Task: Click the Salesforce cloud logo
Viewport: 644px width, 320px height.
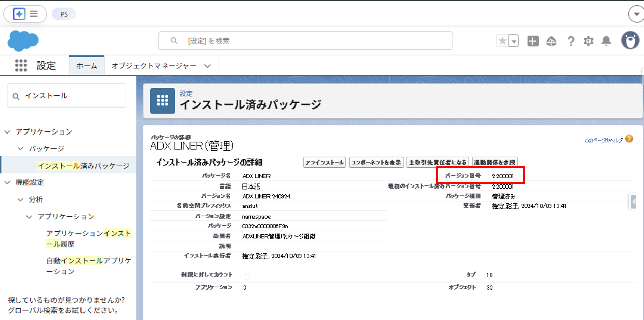Action: point(23,41)
